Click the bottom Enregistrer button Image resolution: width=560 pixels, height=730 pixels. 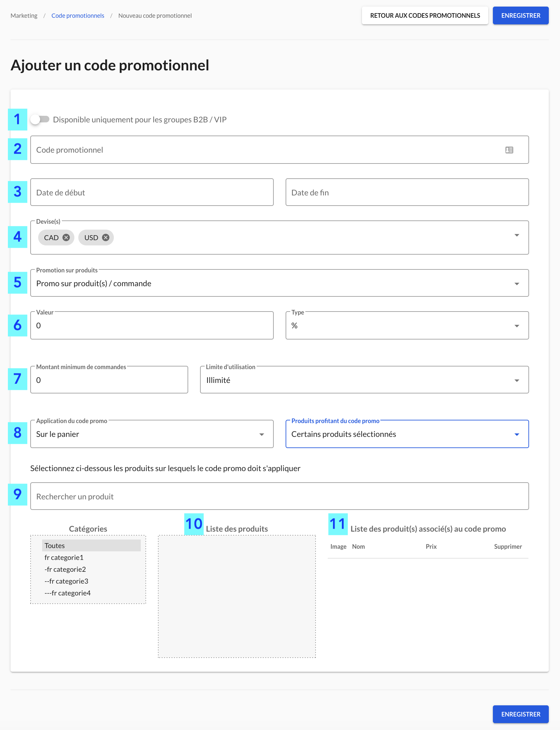pyautogui.click(x=521, y=714)
